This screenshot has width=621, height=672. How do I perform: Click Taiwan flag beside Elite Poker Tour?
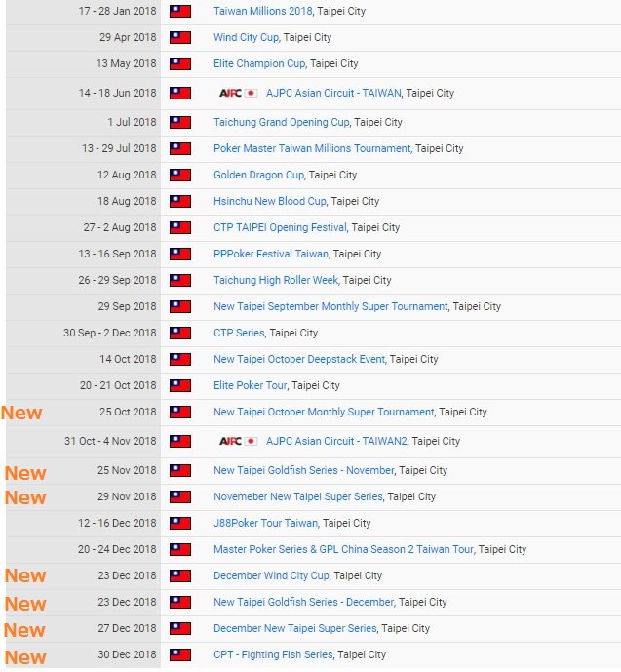pos(180,386)
